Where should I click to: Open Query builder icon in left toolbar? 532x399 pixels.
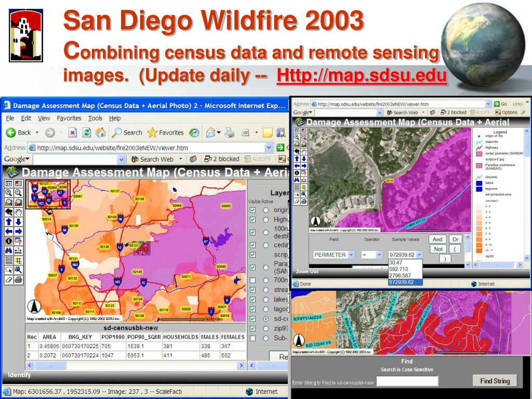pyautogui.click(x=18, y=241)
